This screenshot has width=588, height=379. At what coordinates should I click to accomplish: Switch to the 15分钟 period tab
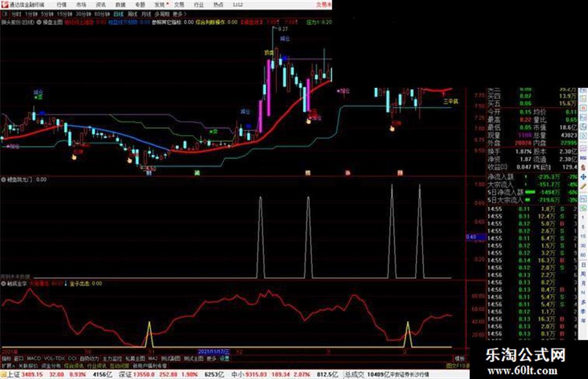point(65,14)
